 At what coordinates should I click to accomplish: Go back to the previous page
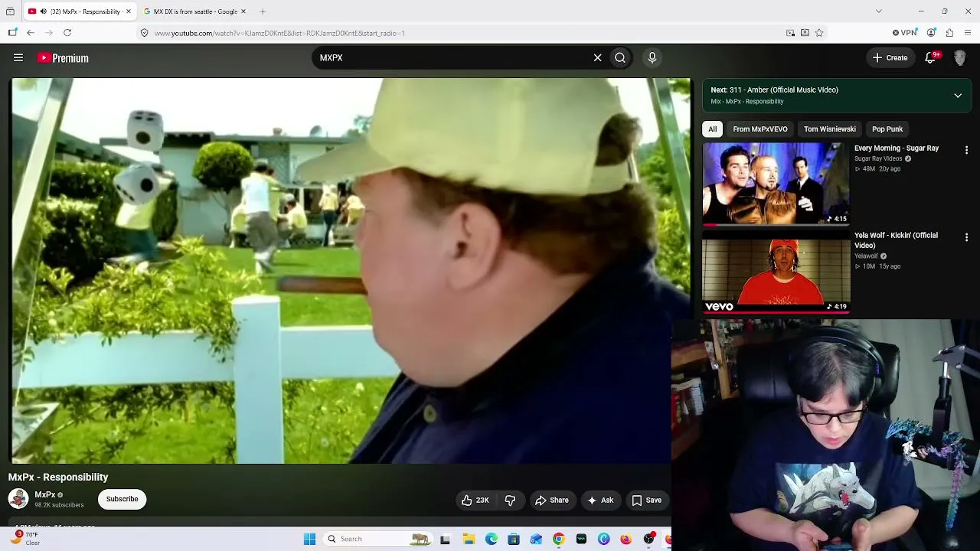tap(31, 33)
